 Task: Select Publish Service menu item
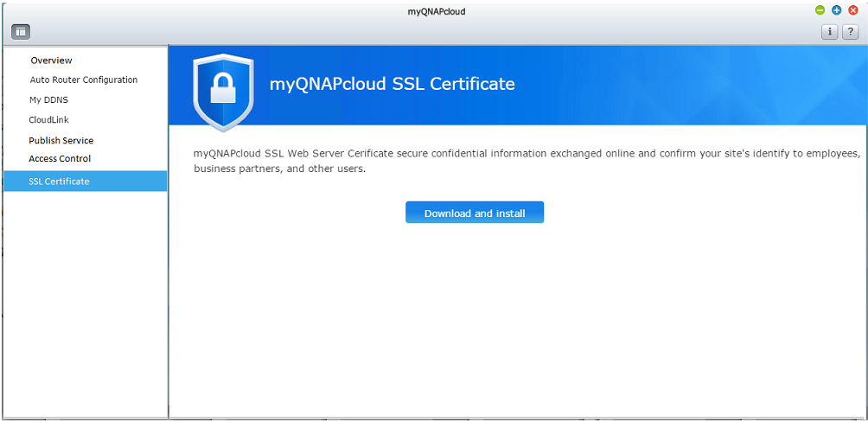coord(61,141)
